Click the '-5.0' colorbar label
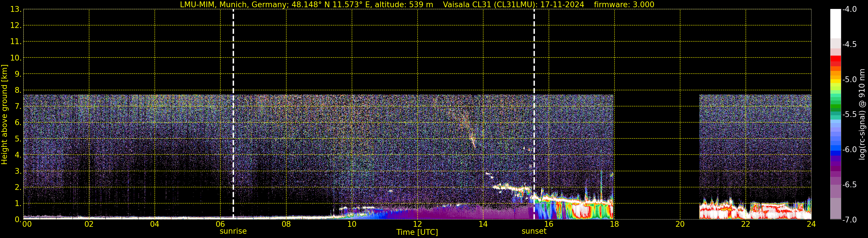 click(x=850, y=80)
